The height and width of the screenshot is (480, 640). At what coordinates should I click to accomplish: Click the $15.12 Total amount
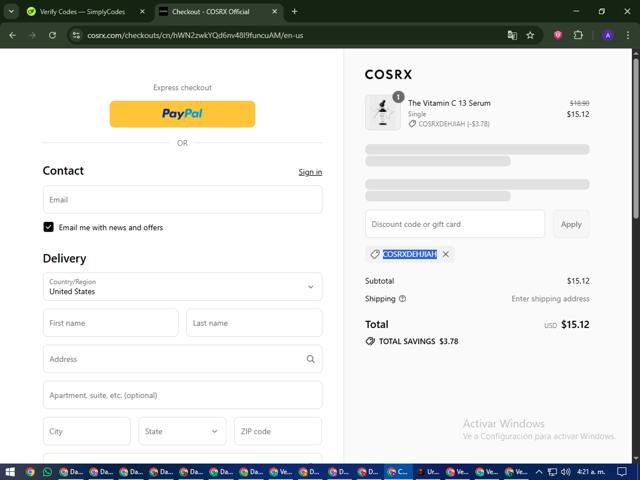point(575,324)
